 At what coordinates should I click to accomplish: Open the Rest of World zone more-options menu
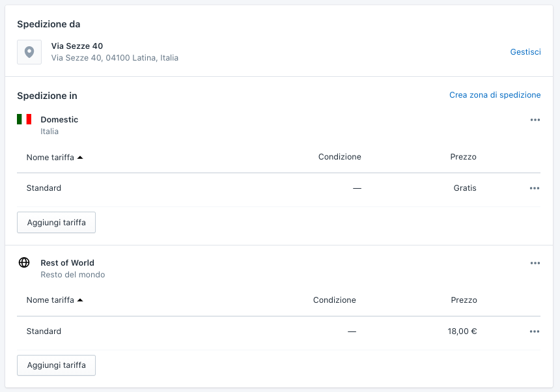point(535,263)
